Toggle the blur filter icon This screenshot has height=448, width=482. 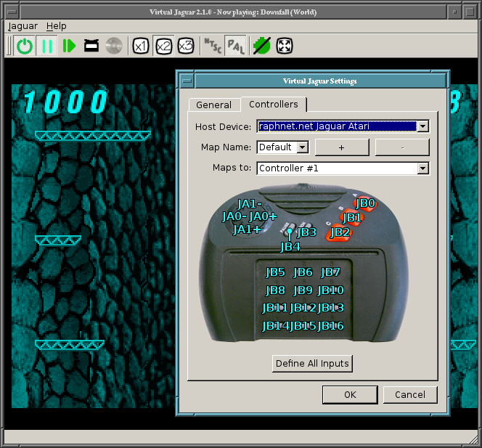coord(262,46)
